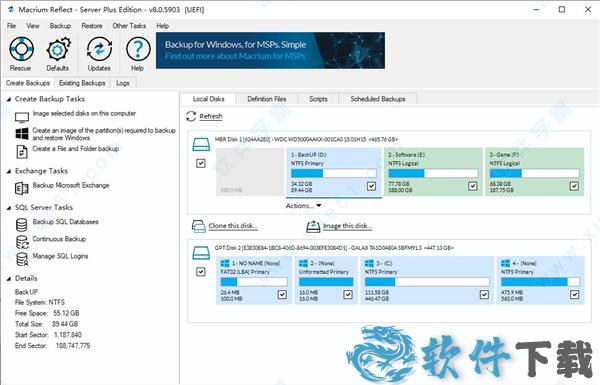The height and width of the screenshot is (385, 600).
Task: Click the File and Folder backup document icon
Action: (22, 152)
